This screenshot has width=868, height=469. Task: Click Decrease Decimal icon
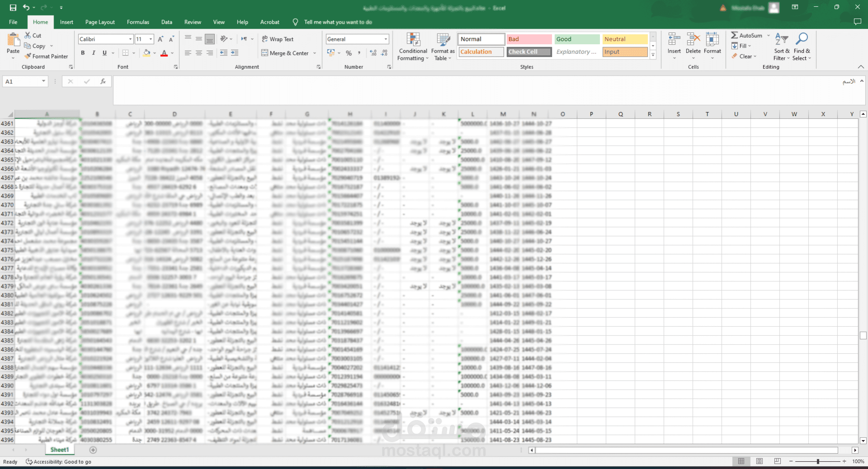tap(384, 53)
